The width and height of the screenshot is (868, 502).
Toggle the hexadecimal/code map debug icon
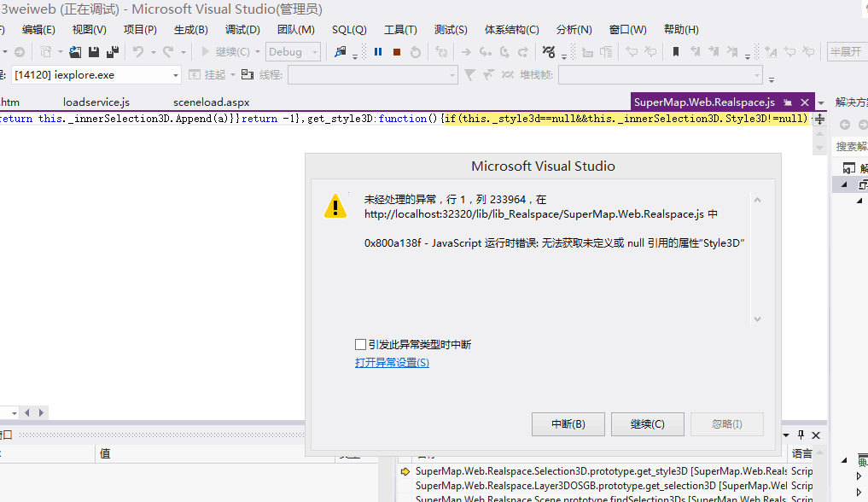(549, 51)
